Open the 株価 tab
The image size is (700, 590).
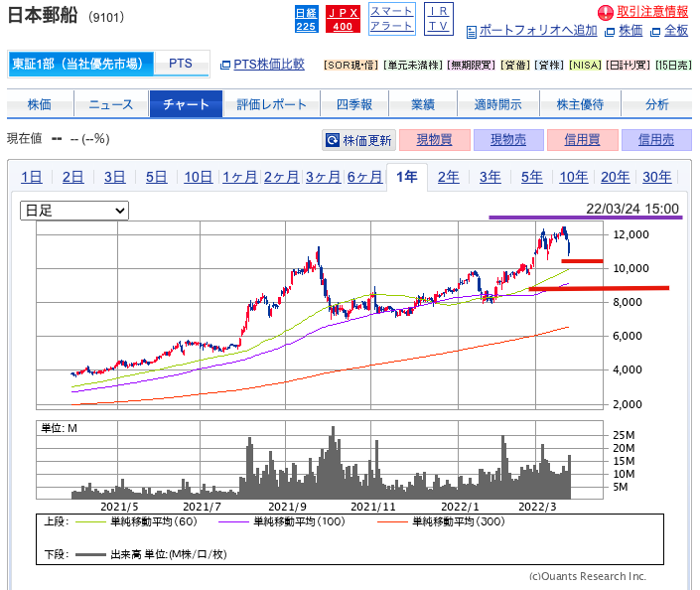click(x=40, y=104)
